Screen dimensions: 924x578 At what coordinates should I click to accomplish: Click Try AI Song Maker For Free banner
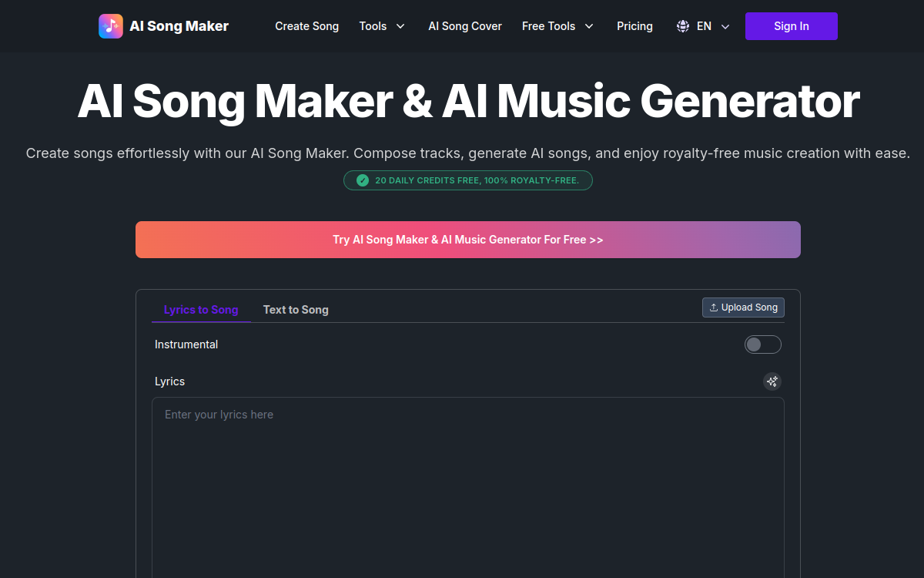click(468, 240)
